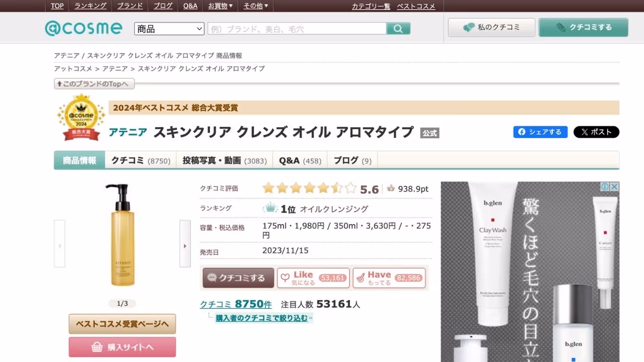Click the 5.6 rating score
The image size is (644, 362).
[369, 189]
